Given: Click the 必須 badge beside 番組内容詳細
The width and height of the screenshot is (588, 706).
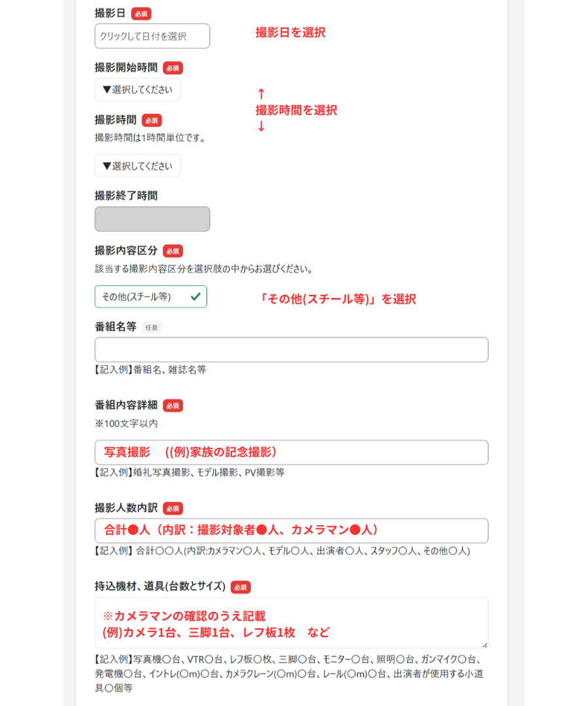Looking at the screenshot, I should (173, 405).
